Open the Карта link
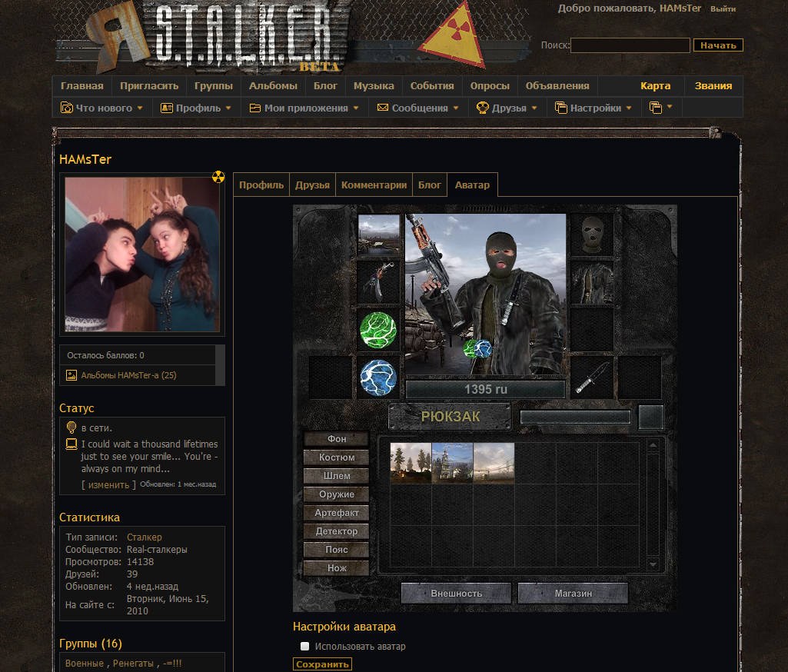The height and width of the screenshot is (672, 788). (655, 85)
